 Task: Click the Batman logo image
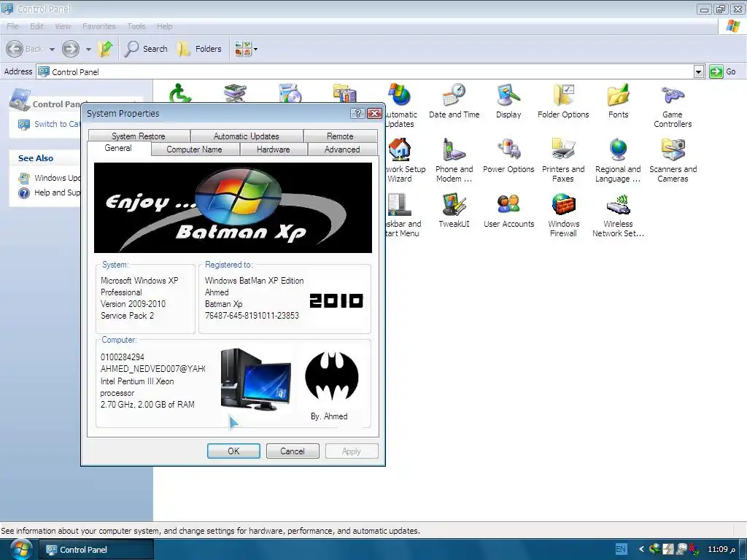(332, 376)
